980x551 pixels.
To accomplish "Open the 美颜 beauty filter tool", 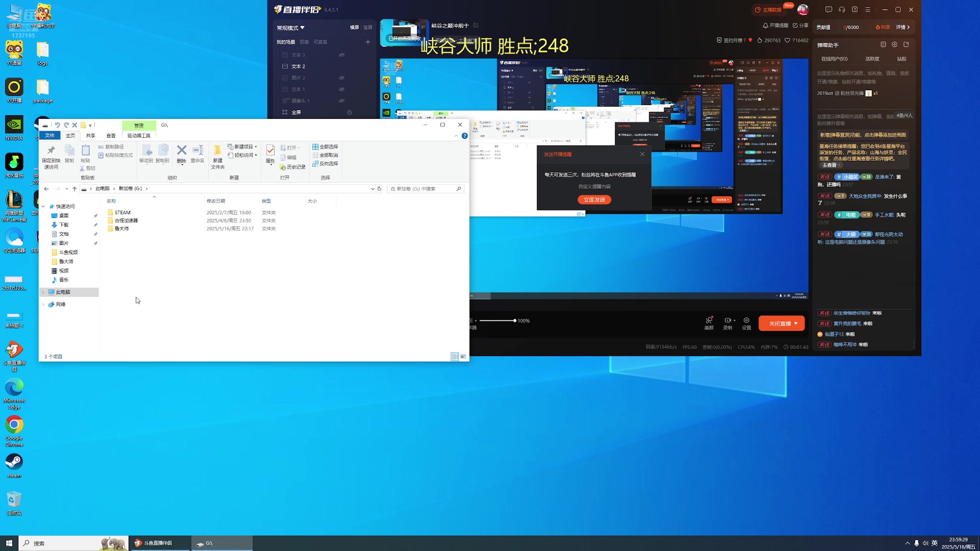I will click(x=709, y=323).
